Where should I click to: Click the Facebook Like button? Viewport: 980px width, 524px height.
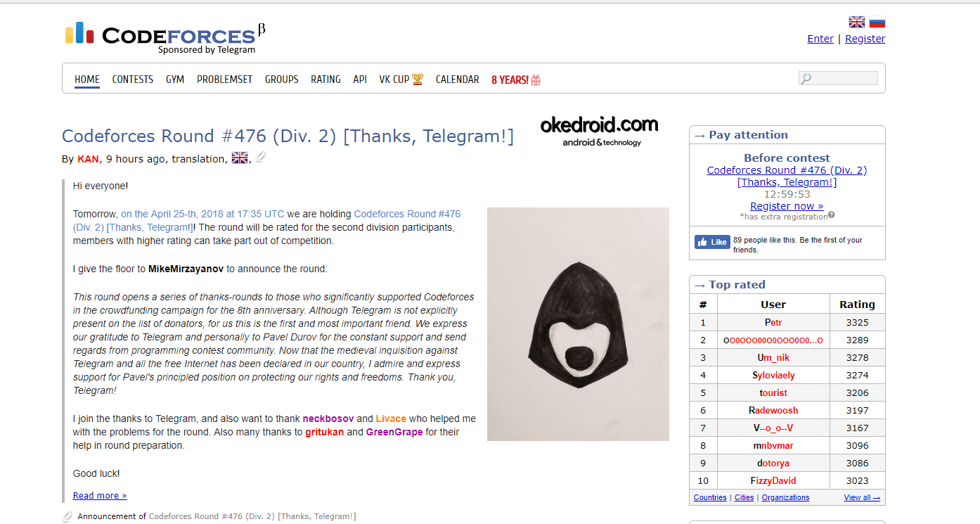(712, 242)
